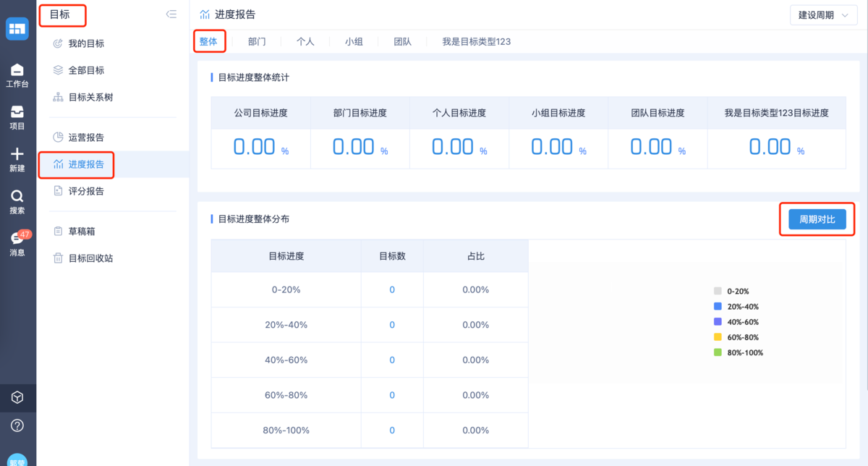The width and height of the screenshot is (868, 466).
Task: Click the app logo at top left
Action: (17, 28)
